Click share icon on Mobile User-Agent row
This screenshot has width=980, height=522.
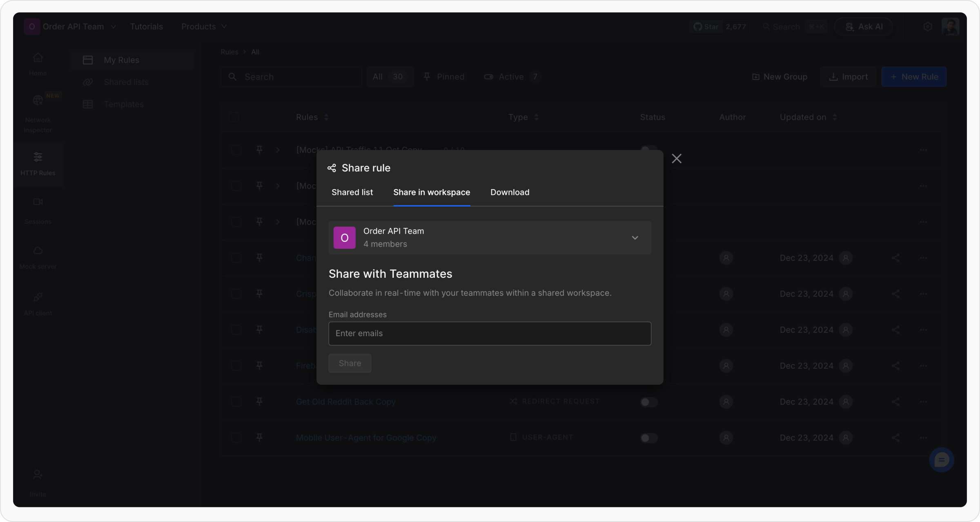click(895, 438)
